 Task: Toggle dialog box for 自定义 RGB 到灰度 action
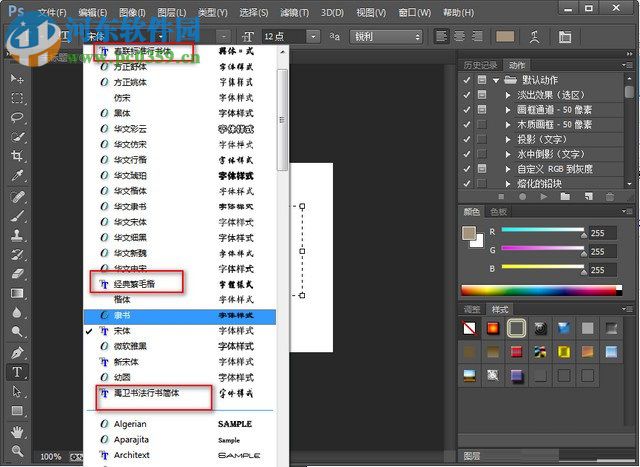(482, 169)
